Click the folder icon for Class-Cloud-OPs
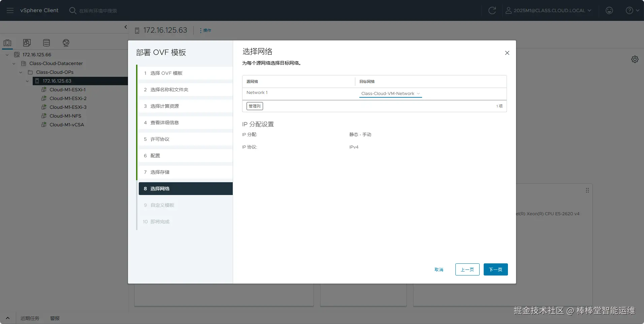The width and height of the screenshot is (644, 324). point(30,72)
